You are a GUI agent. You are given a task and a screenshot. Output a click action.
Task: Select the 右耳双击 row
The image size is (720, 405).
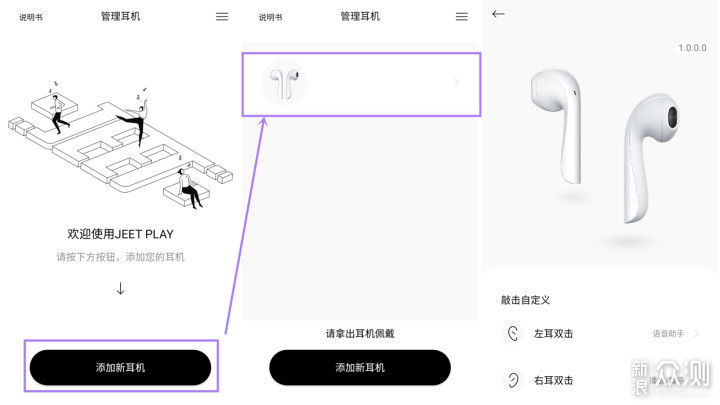point(601,380)
